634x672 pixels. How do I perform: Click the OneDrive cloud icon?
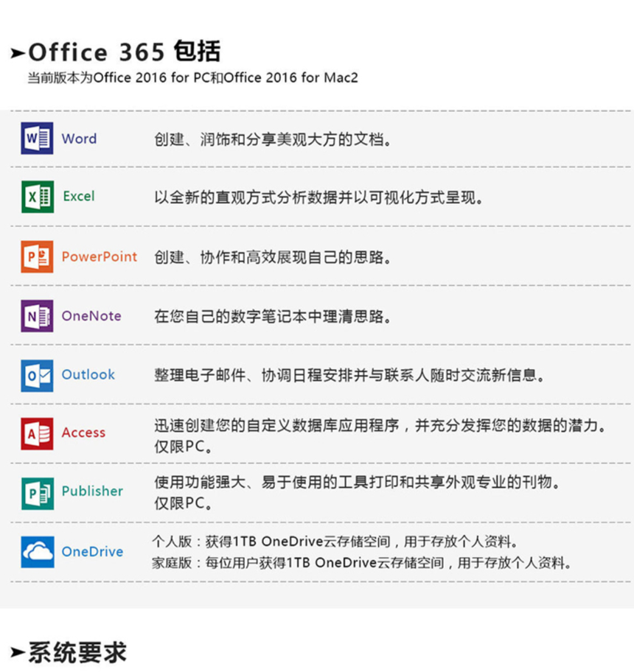tap(38, 552)
